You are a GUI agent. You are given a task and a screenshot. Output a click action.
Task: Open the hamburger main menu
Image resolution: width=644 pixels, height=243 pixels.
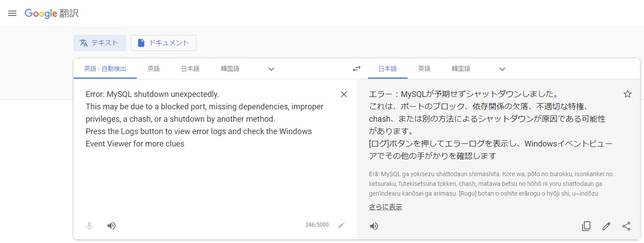click(x=12, y=13)
